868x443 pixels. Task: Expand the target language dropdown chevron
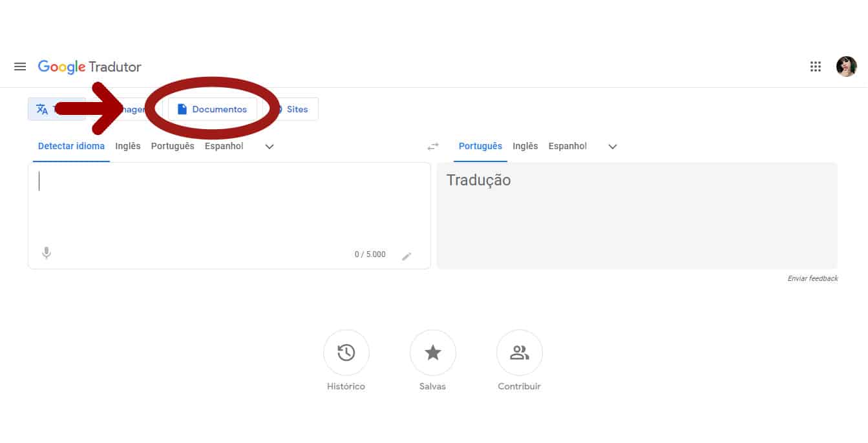click(612, 147)
